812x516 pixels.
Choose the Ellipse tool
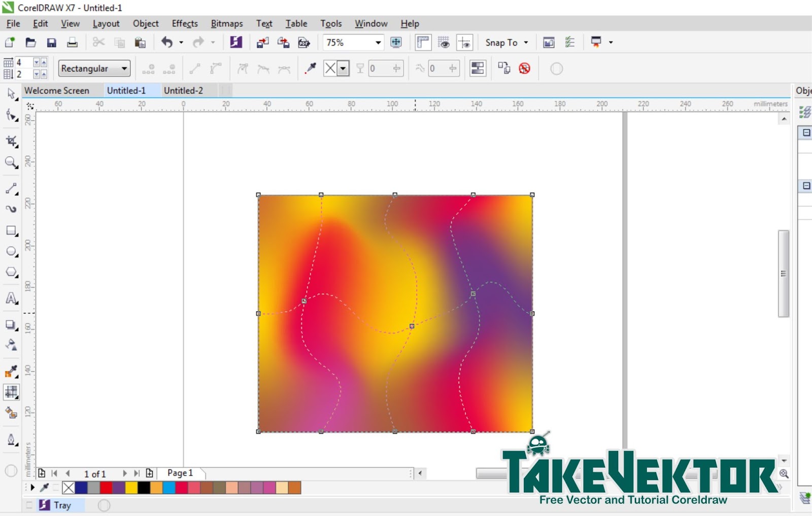(10, 251)
